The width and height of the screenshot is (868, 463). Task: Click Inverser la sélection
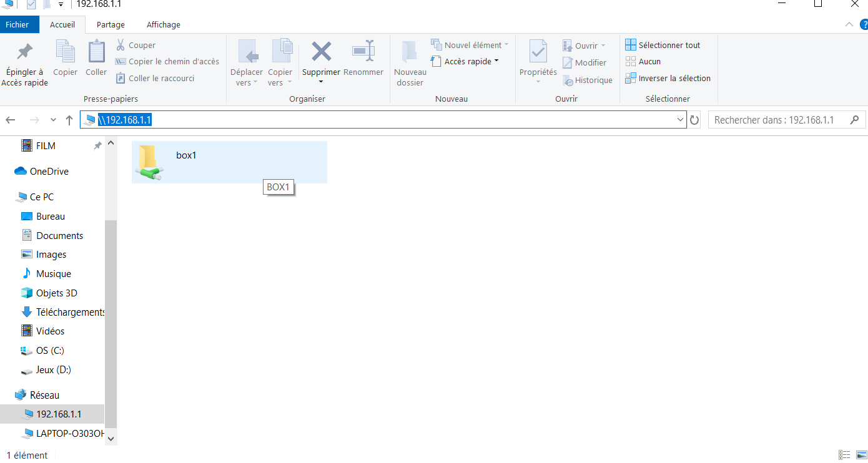click(x=674, y=78)
